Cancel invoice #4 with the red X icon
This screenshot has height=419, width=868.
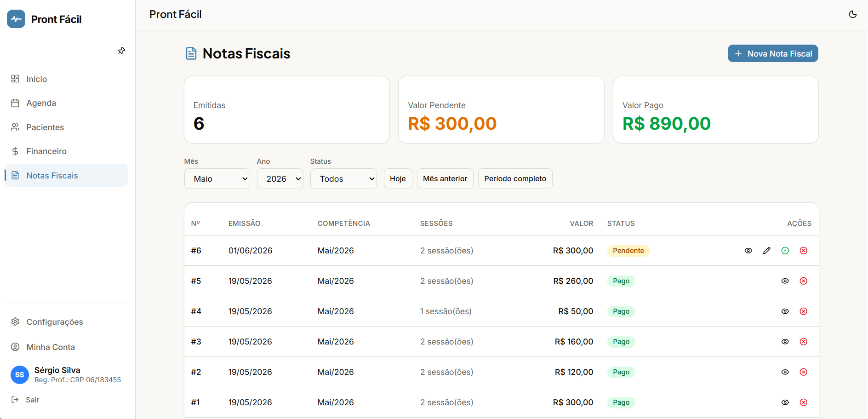pos(804,311)
